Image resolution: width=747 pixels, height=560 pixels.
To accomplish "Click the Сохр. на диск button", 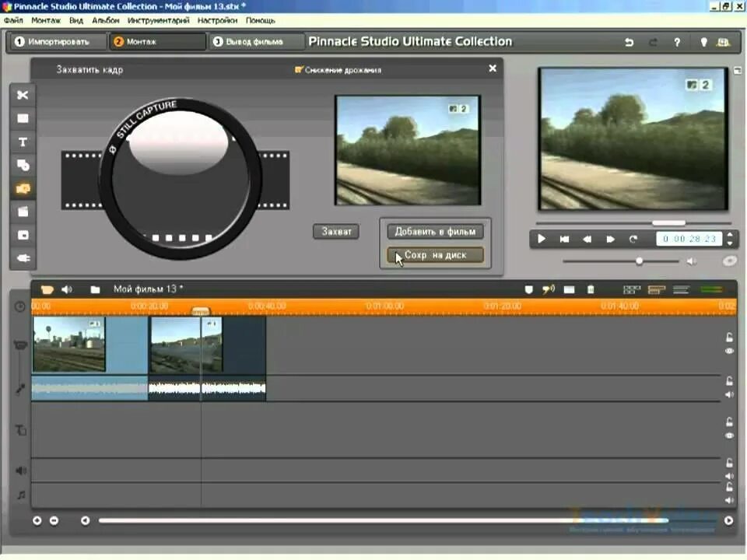I will pyautogui.click(x=435, y=255).
